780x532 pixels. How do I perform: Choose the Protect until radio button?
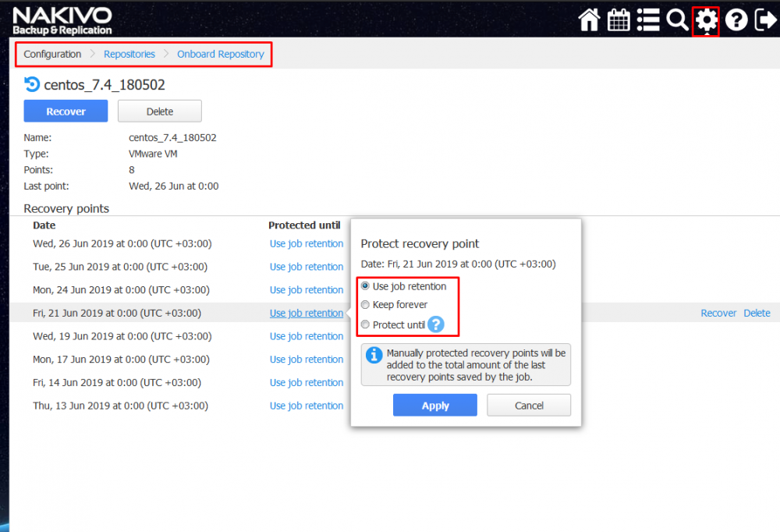click(x=365, y=325)
